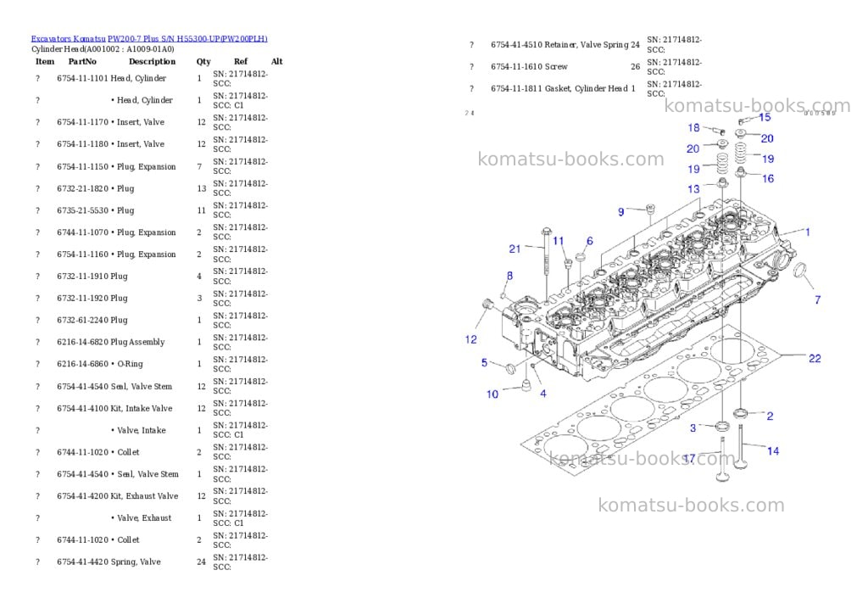
Task: Click diagram callout number 12
Action: (471, 339)
